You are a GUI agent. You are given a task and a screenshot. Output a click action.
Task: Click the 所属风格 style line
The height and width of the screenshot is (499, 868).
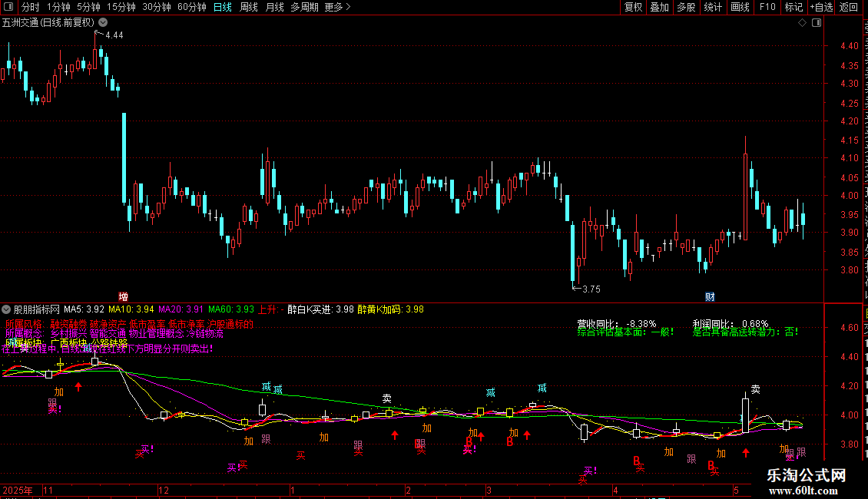point(129,324)
